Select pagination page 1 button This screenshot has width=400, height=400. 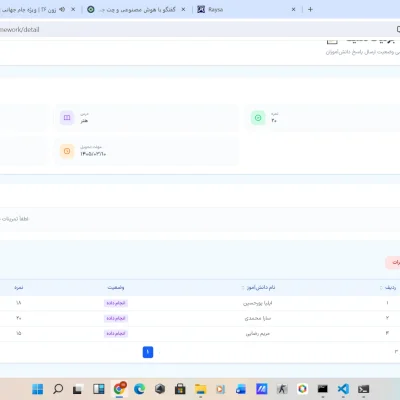[148, 352]
